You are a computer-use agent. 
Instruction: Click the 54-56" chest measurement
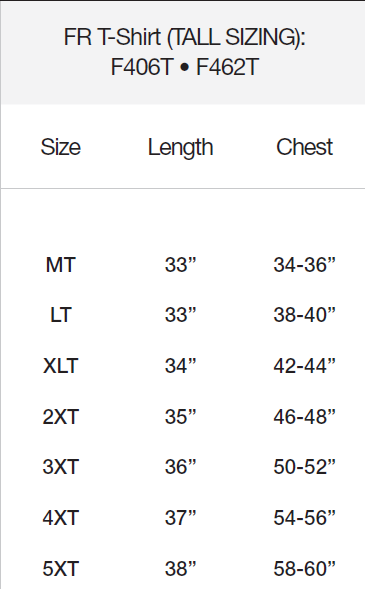[305, 518]
